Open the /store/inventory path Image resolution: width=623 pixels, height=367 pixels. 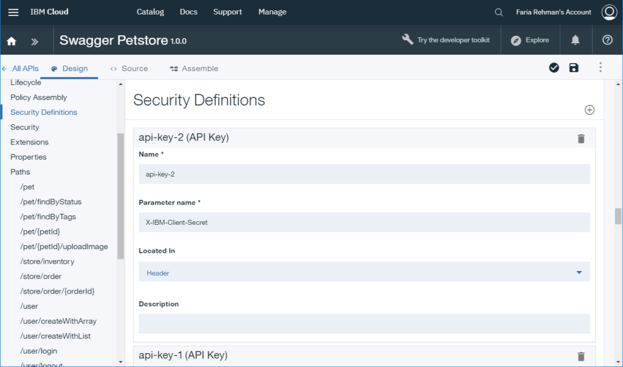47,261
